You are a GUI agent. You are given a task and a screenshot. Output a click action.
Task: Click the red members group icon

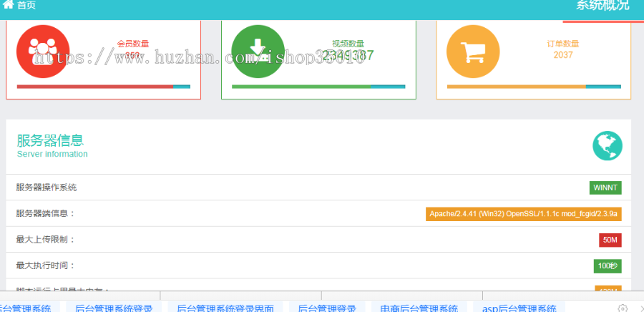pos(43,52)
